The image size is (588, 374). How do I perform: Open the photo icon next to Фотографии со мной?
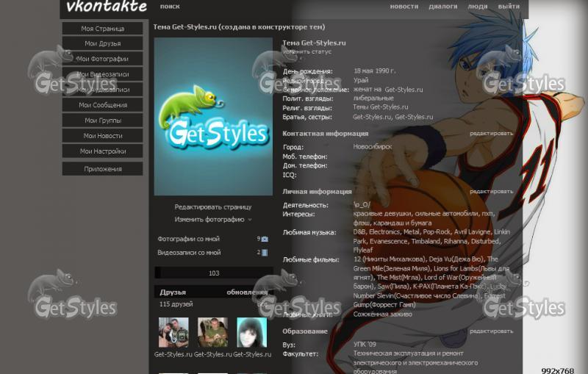tap(265, 239)
